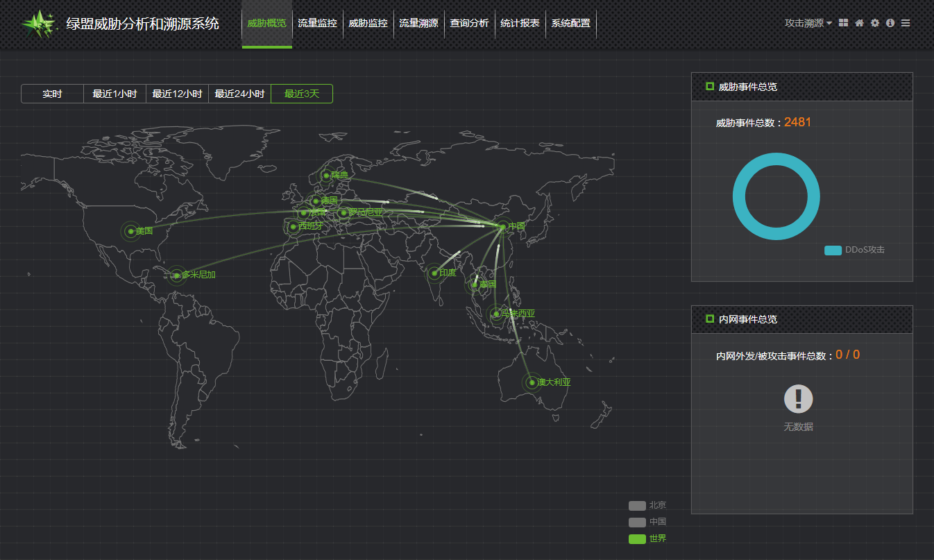
Task: Go to home via house icon
Action: [859, 23]
